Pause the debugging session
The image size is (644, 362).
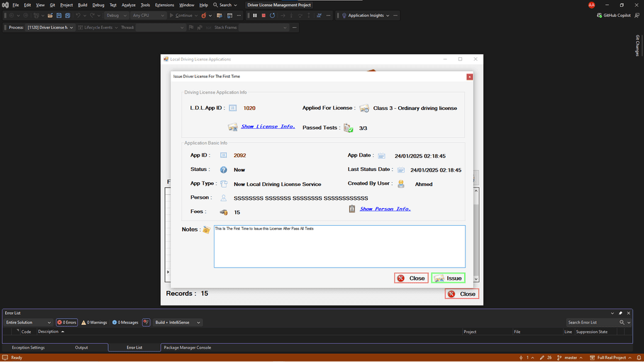pos(255,15)
